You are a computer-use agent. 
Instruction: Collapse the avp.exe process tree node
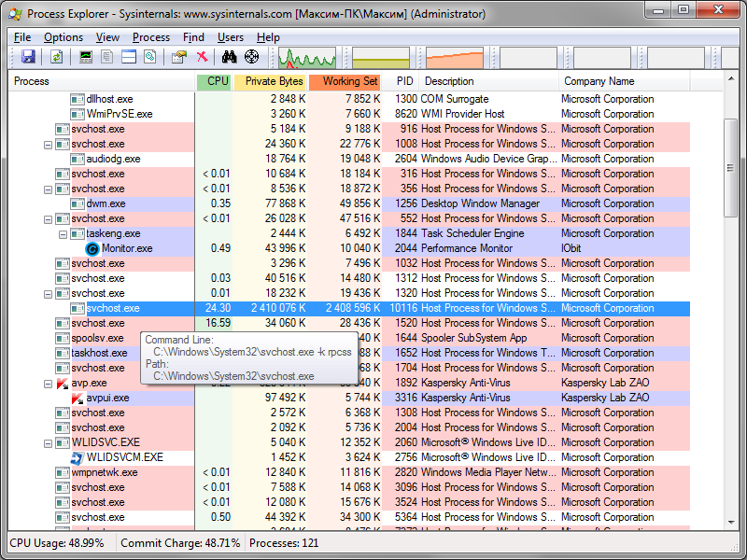[49, 383]
